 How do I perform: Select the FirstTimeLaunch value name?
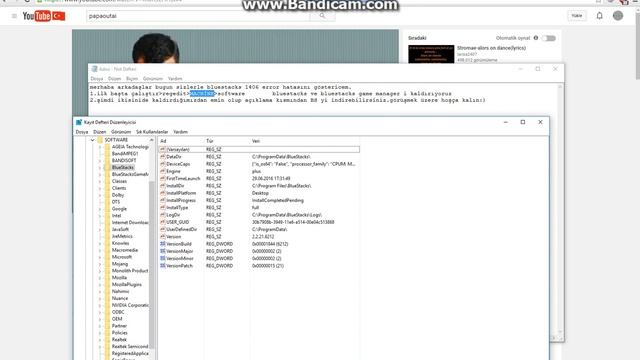pyautogui.click(x=183, y=178)
